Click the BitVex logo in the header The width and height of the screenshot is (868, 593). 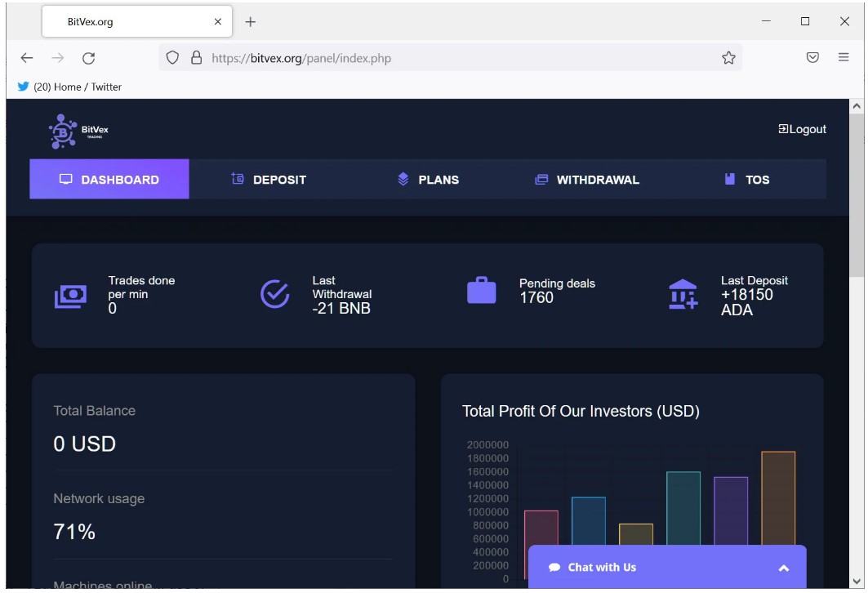click(x=78, y=131)
